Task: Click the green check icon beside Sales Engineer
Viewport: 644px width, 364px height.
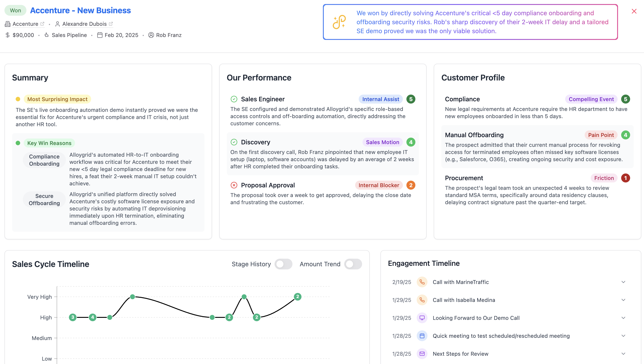Action: tap(234, 99)
